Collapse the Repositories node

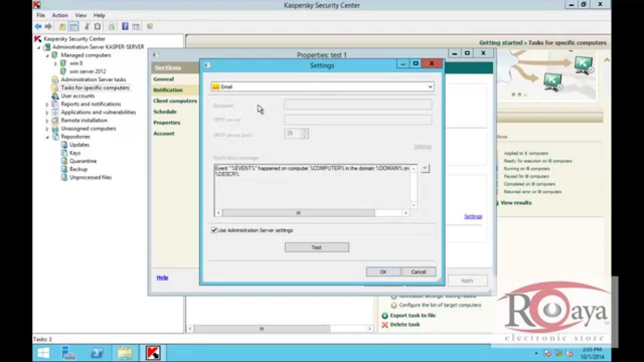pos(47,137)
